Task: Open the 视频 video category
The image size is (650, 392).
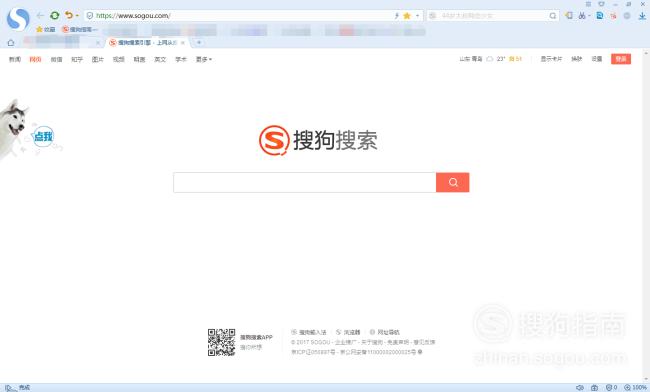Action: 119,59
